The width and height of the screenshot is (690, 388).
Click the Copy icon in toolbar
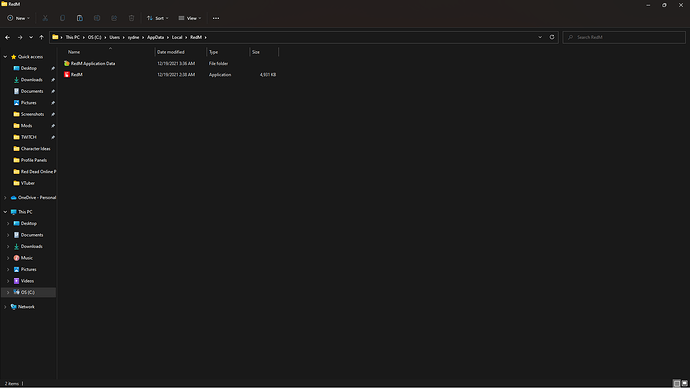62,18
